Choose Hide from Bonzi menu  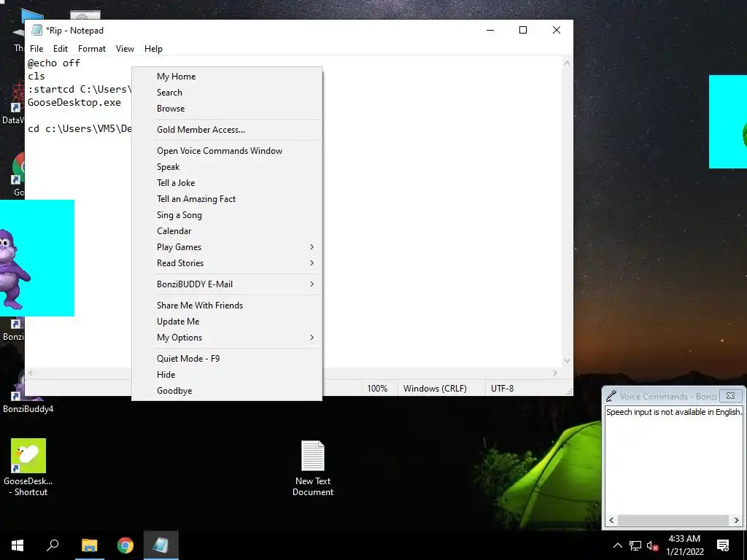[x=227, y=375]
